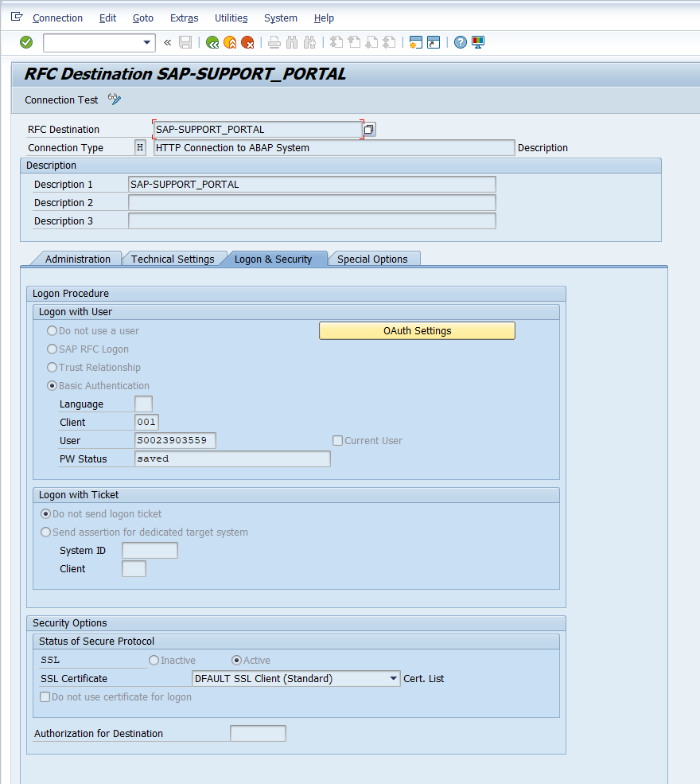Expand the SSL Certificate dropdown
The image size is (700, 784).
point(394,679)
